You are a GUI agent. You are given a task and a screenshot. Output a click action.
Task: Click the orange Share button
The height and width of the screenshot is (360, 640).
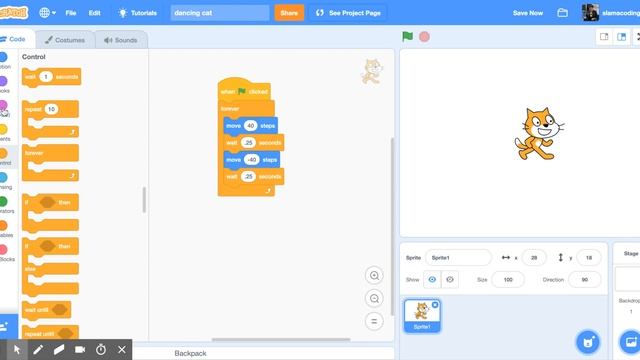point(289,13)
